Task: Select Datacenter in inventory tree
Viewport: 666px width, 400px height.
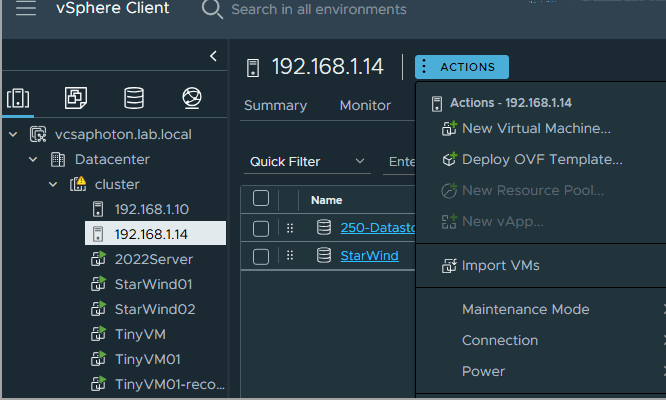Action: click(112, 160)
